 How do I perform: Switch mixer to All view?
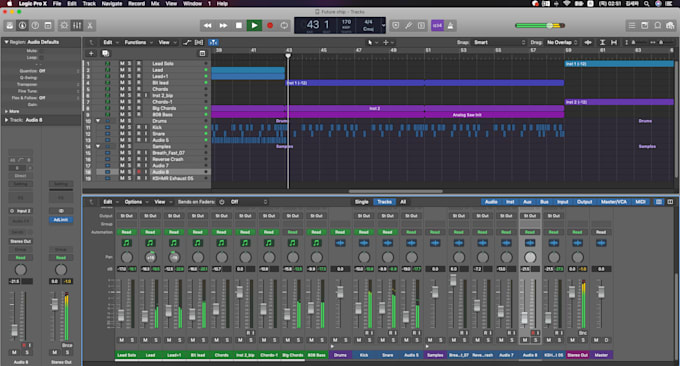click(x=403, y=202)
